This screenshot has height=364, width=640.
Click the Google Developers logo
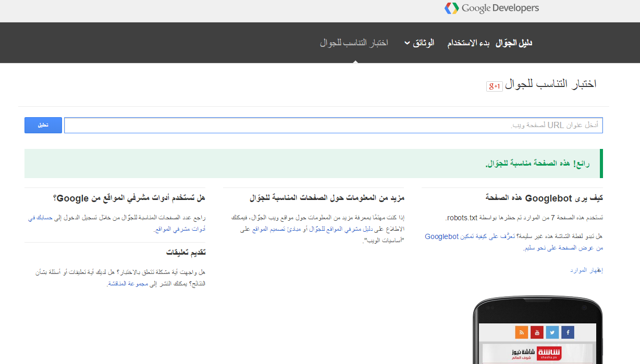[x=491, y=8]
